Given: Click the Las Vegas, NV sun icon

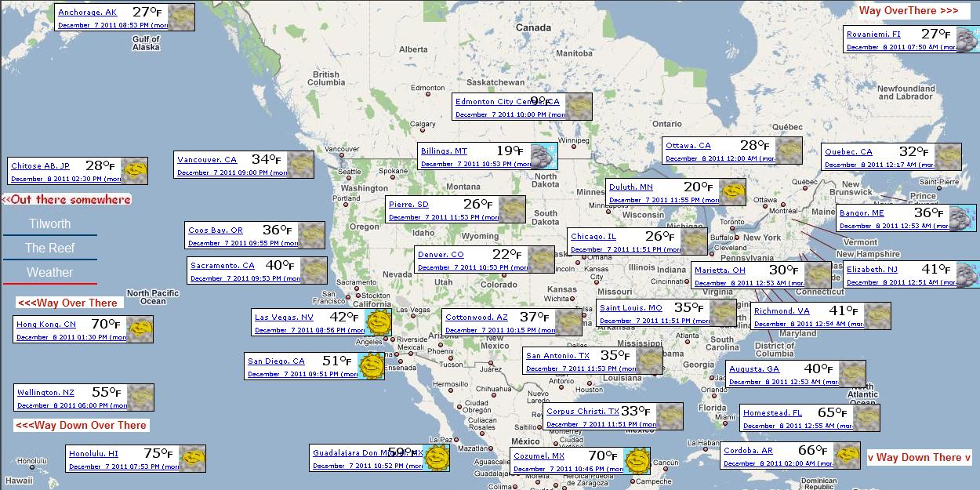Looking at the screenshot, I should pos(379,322).
